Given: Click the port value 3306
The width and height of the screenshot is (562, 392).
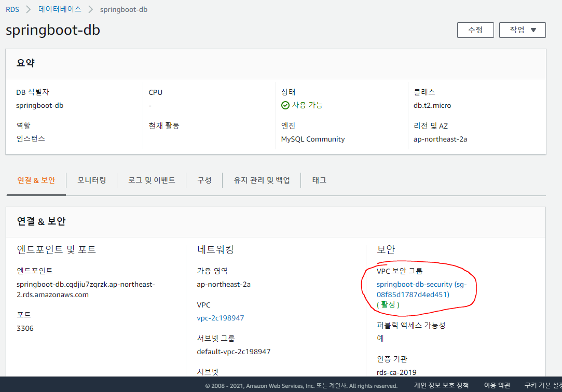Looking at the screenshot, I should pos(25,328).
